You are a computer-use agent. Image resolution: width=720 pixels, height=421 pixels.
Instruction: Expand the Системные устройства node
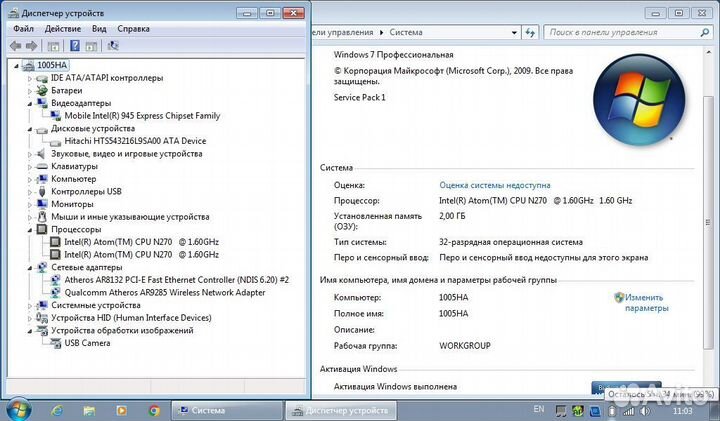(30, 306)
